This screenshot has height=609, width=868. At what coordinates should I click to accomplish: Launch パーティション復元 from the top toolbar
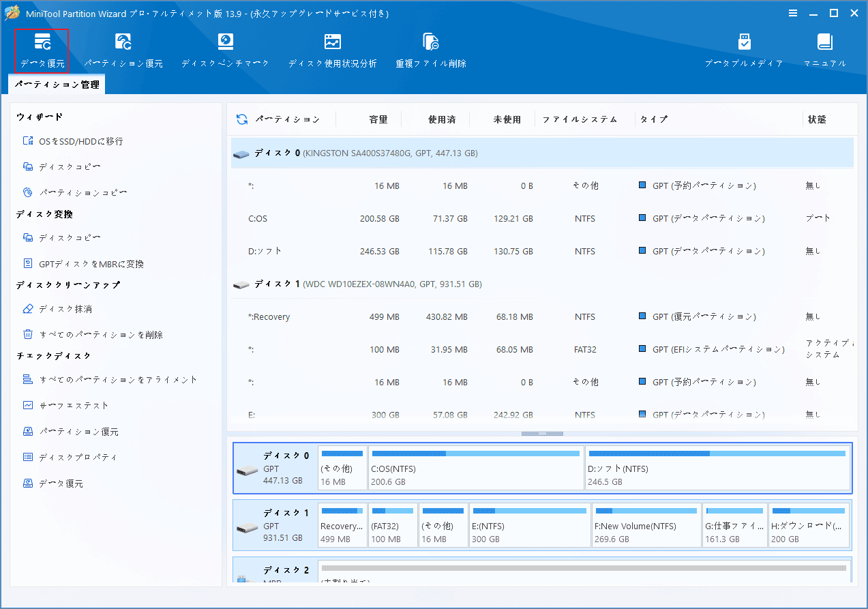(x=123, y=50)
